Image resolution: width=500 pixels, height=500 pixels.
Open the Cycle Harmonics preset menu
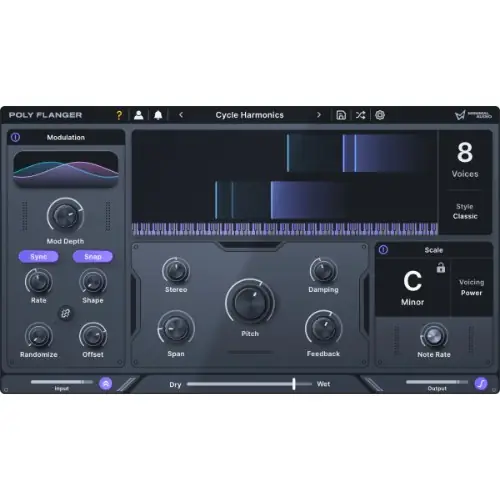pos(249,115)
